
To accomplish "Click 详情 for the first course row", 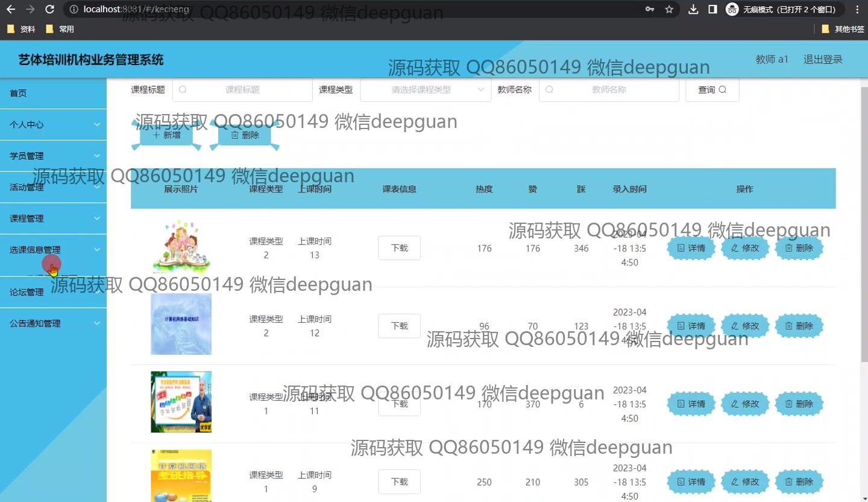I will 691,248.
